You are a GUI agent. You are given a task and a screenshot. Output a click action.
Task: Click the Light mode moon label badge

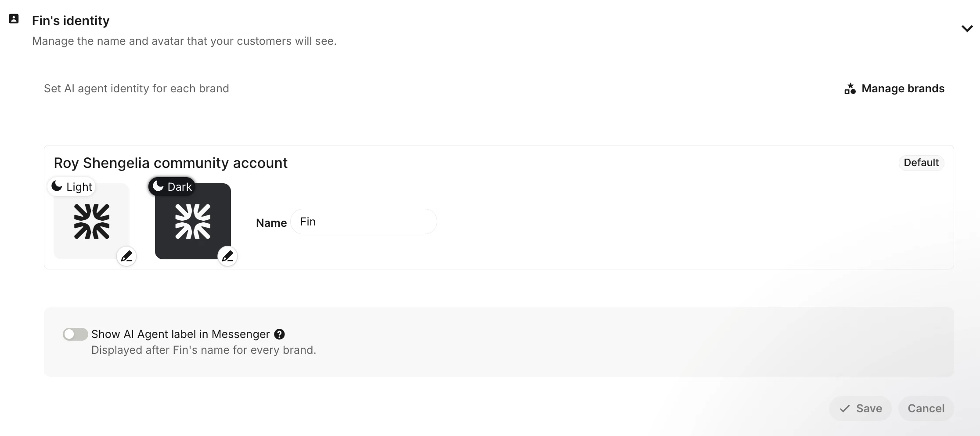coord(72,186)
